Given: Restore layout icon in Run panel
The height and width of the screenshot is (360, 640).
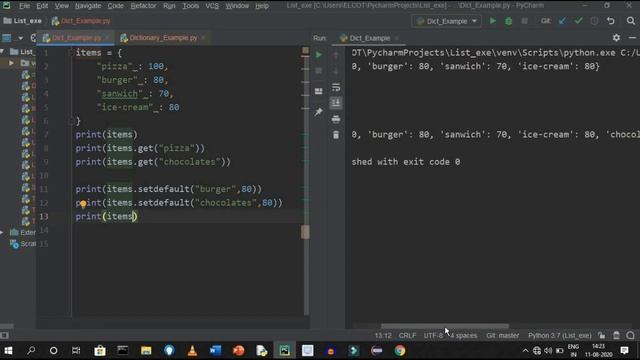Looking at the screenshot, I should pyautogui.click(x=319, y=91).
